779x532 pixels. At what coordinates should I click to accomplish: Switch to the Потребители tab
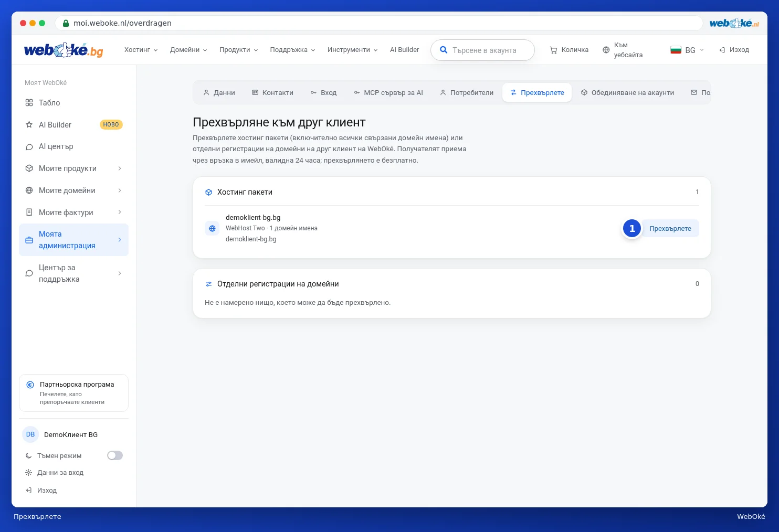tap(467, 92)
